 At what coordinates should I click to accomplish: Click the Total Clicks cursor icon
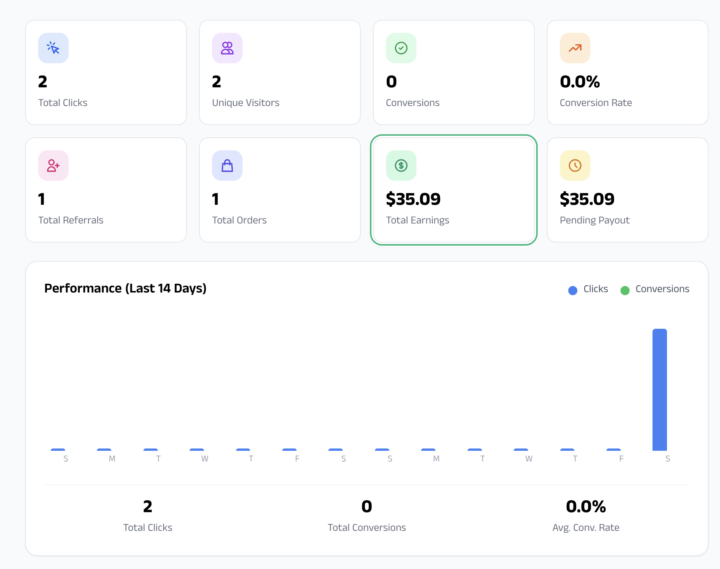[x=53, y=48]
